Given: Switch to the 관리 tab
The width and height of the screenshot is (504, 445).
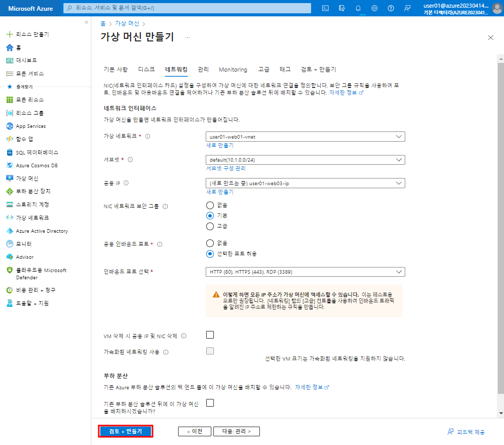Looking at the screenshot, I should [203, 70].
